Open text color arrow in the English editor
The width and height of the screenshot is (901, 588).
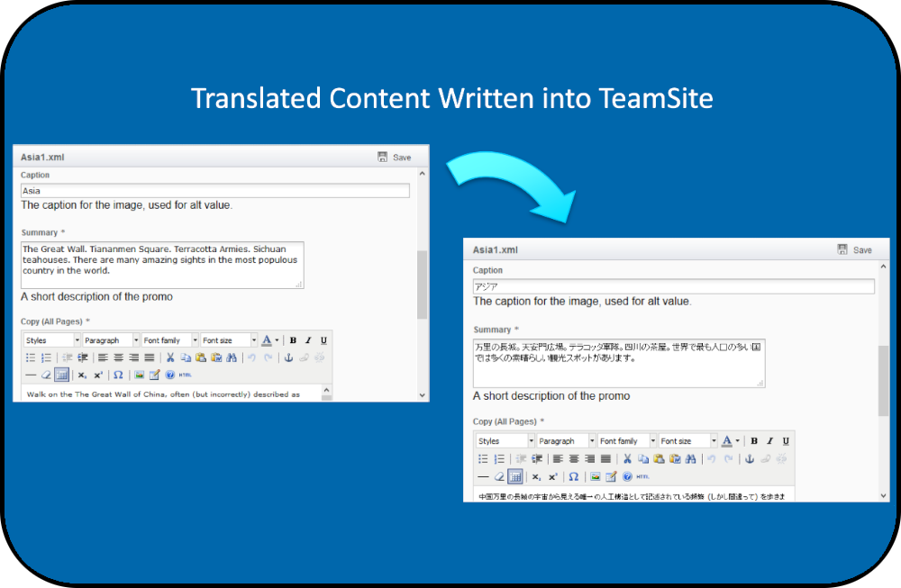(277, 340)
